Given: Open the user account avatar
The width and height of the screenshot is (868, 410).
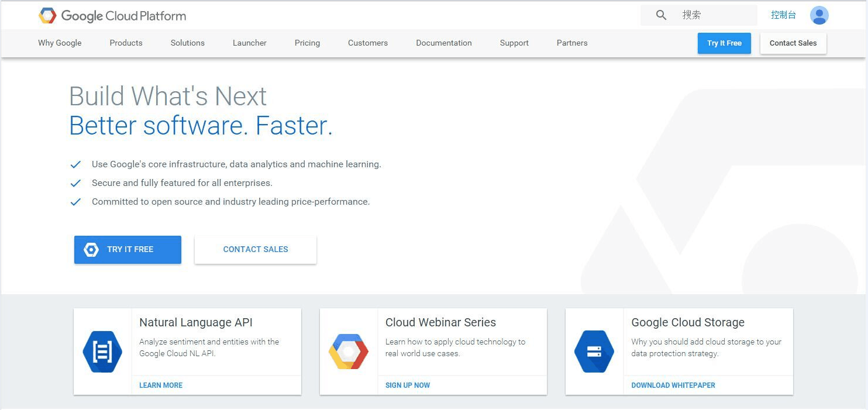Looking at the screenshot, I should (x=819, y=15).
